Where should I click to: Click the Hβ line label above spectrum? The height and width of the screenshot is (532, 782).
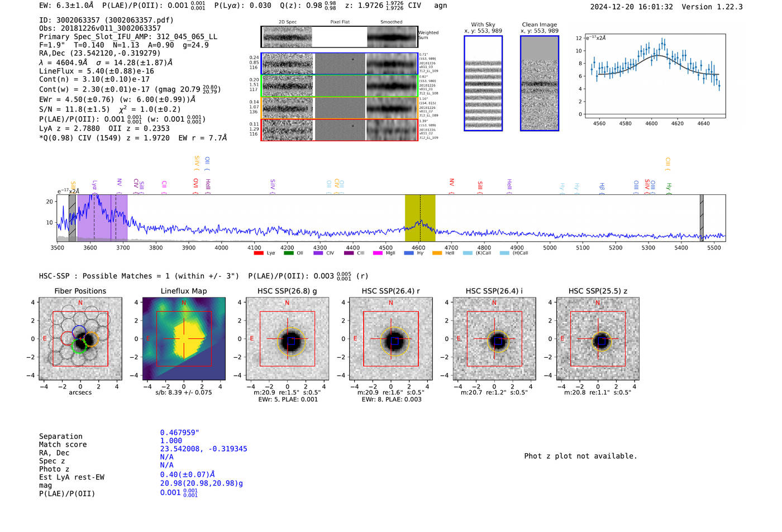click(602, 186)
